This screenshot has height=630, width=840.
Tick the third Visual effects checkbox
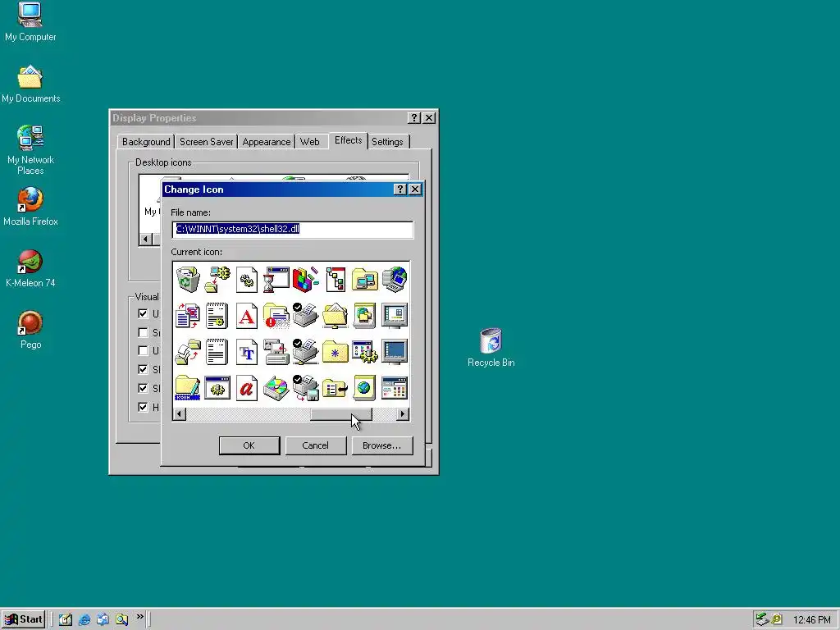(x=143, y=350)
